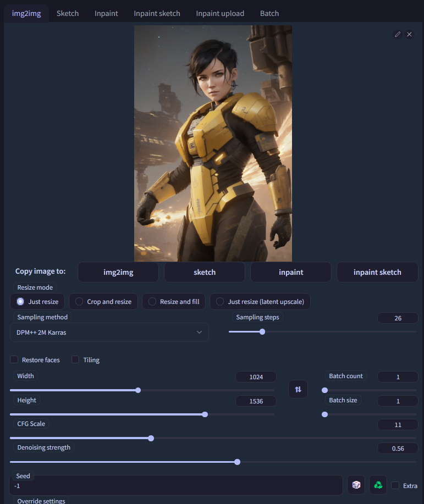424x504 pixels.
Task: Select the Just resize radio option
Action: [37, 302]
